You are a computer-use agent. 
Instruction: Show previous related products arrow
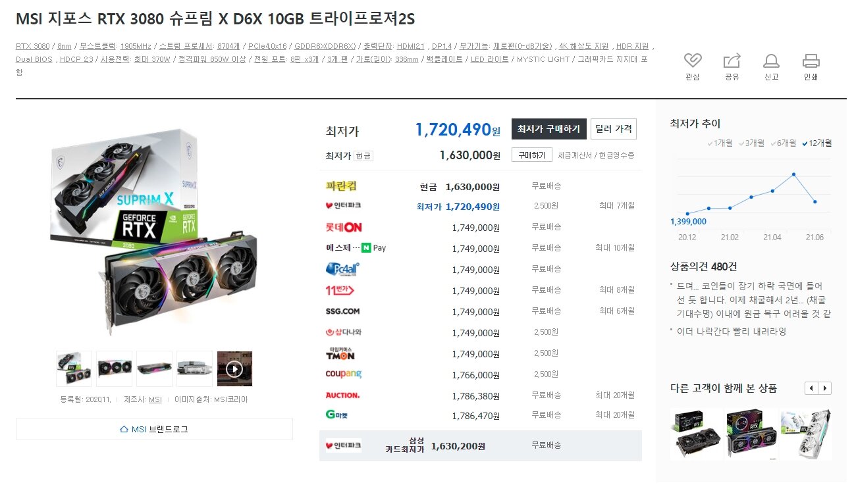click(x=811, y=388)
